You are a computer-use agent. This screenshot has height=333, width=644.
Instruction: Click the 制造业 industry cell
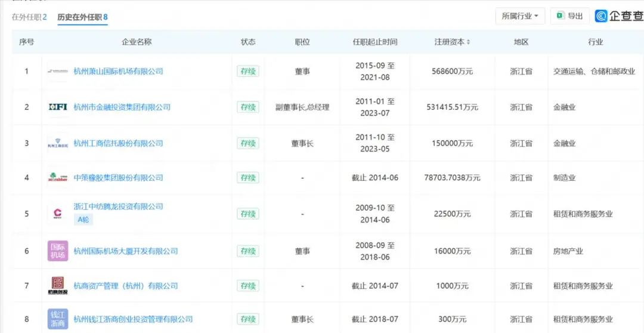(x=564, y=178)
